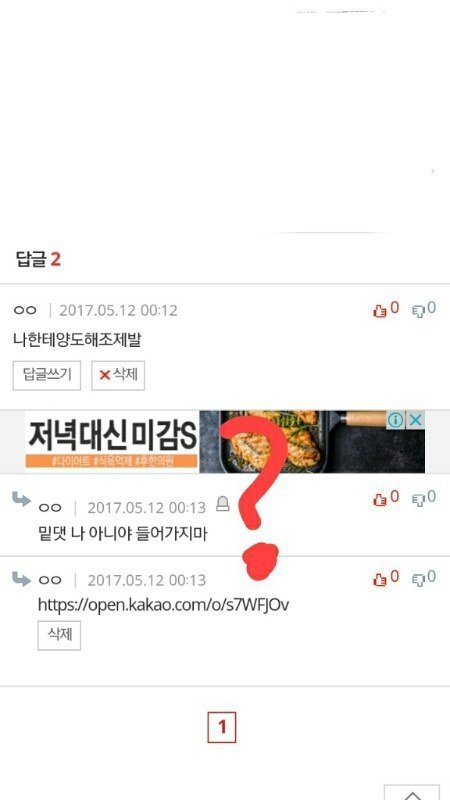Click the scroll-to-top chevron button
The image size is (450, 800).
412,792
